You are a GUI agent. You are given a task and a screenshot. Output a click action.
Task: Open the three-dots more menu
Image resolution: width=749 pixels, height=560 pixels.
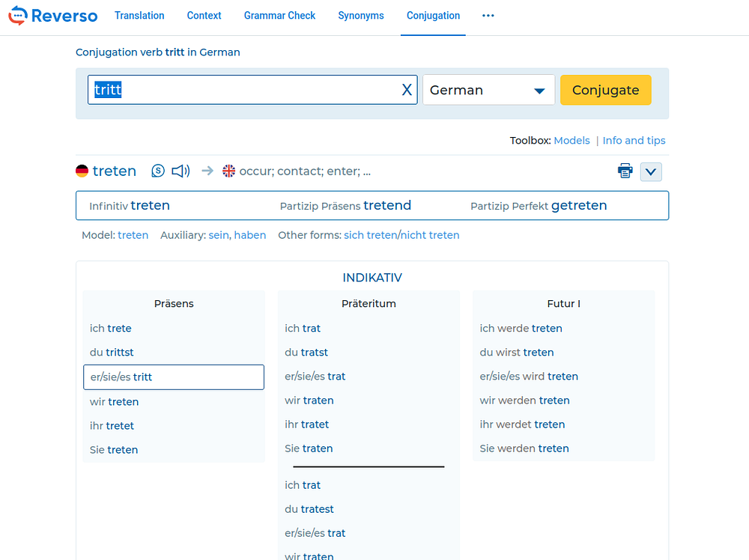[488, 16]
